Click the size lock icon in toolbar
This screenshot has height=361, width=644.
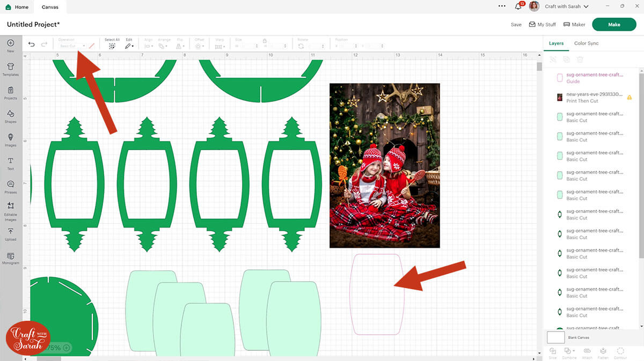tap(265, 40)
